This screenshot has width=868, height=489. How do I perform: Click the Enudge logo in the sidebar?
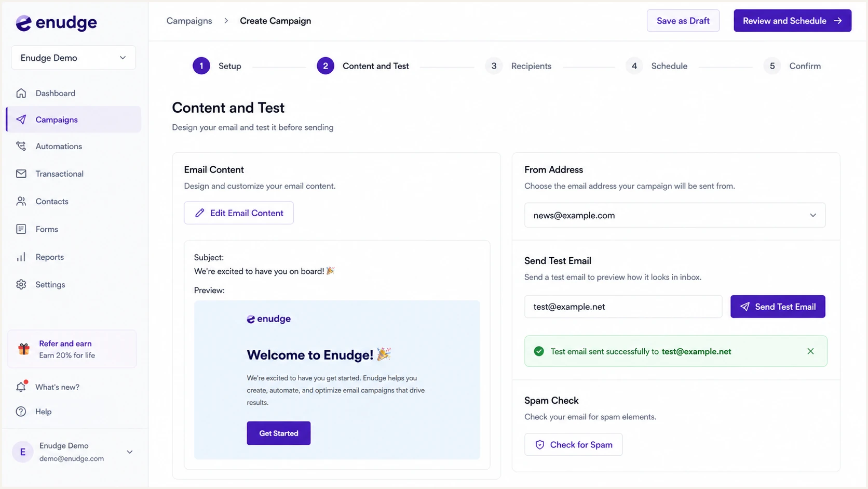[56, 22]
